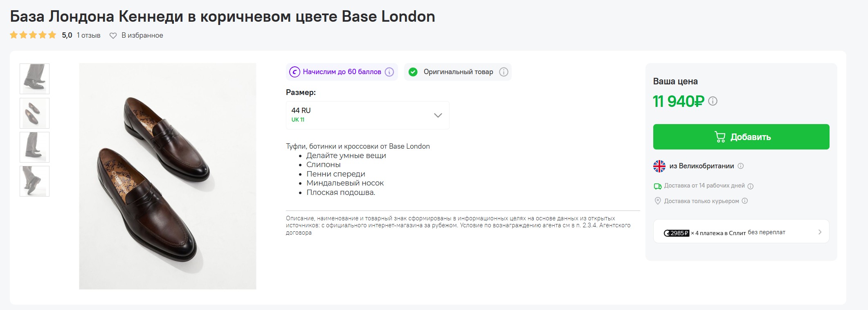Click bullet item Миндальевый носок
The image size is (868, 310).
[345, 183]
